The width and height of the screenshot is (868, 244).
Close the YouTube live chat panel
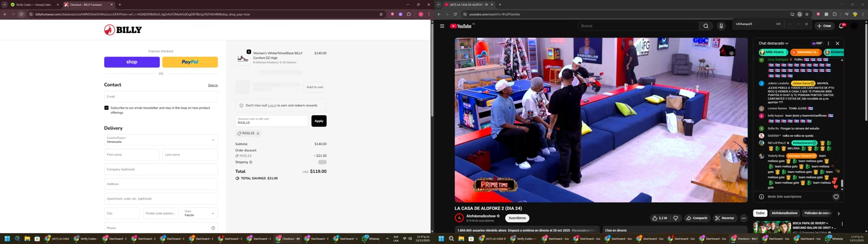click(837, 43)
